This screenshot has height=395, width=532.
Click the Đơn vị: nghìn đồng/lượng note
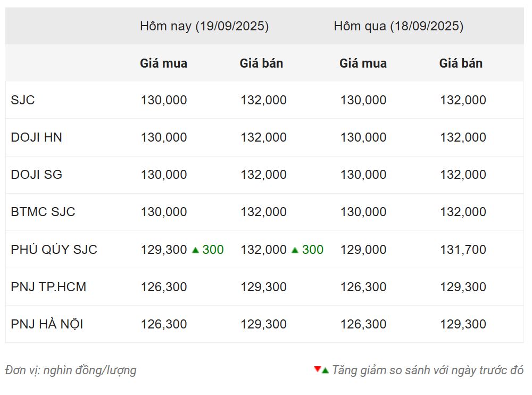pos(71,370)
